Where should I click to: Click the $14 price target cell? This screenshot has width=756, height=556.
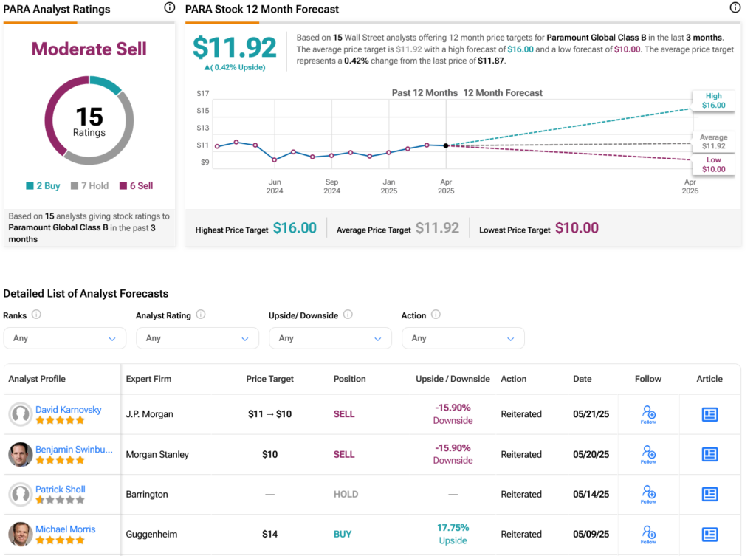270,535
